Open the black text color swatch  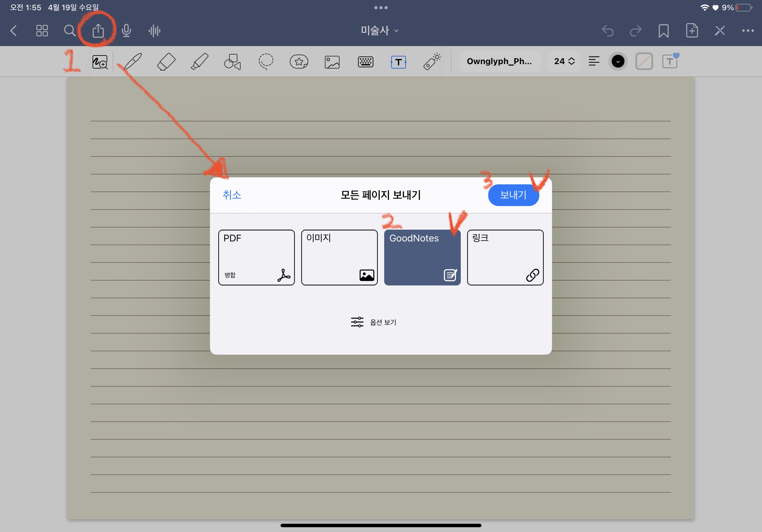pyautogui.click(x=618, y=61)
